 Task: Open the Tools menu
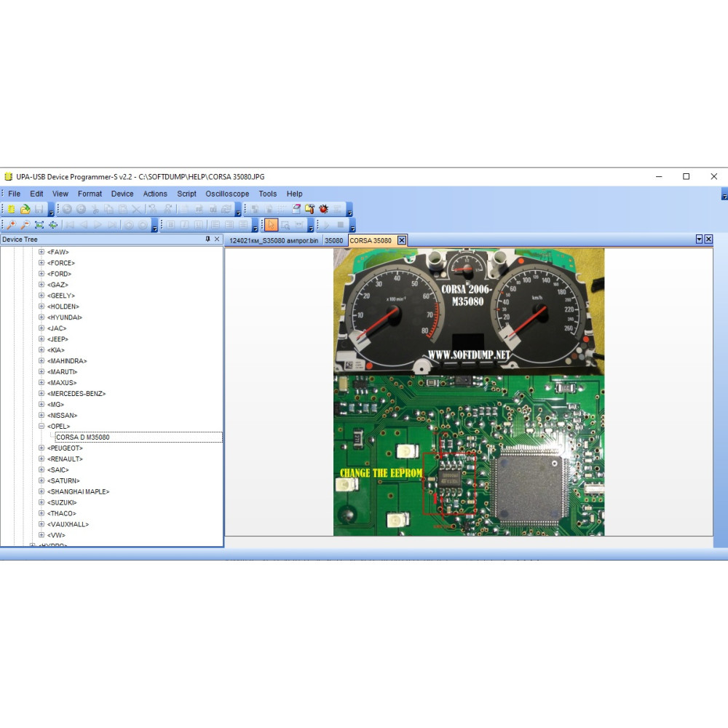tap(267, 194)
